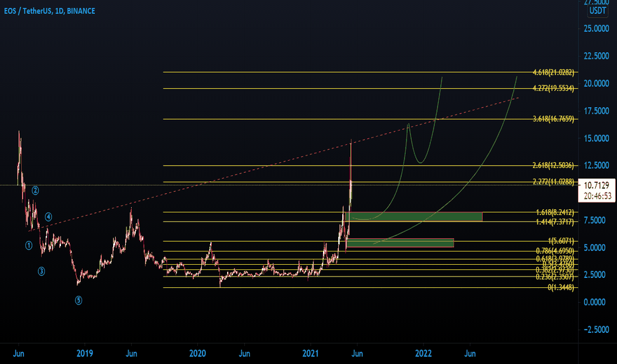Select the lower green rectangle zone near 5.6
The height and width of the screenshot is (364, 617).
401,243
